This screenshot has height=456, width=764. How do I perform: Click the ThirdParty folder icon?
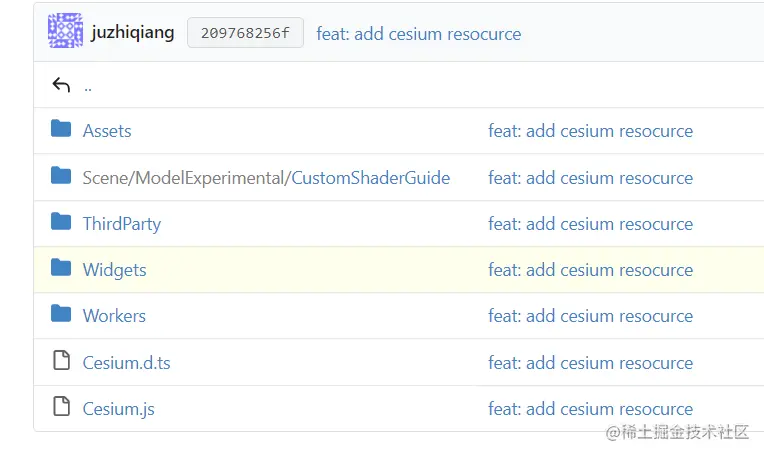61,223
